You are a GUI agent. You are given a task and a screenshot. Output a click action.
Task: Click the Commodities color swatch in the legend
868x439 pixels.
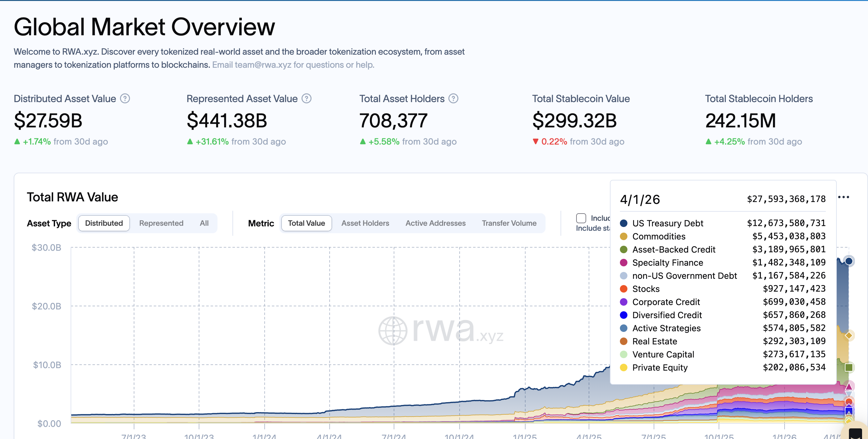(624, 236)
